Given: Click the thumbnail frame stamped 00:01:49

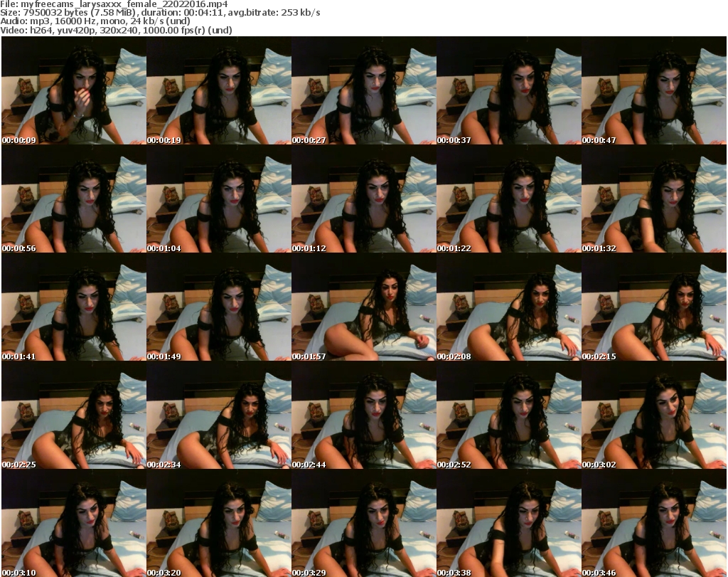Looking at the screenshot, I should 219,307.
